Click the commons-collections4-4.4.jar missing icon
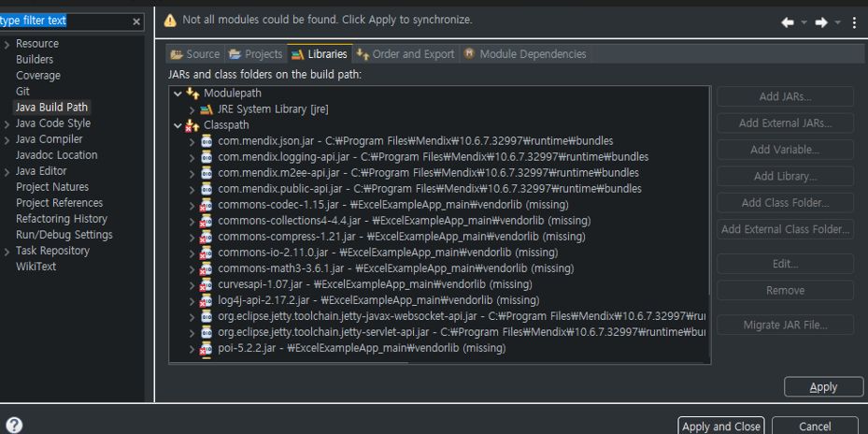The width and height of the screenshot is (868, 434). [206, 221]
